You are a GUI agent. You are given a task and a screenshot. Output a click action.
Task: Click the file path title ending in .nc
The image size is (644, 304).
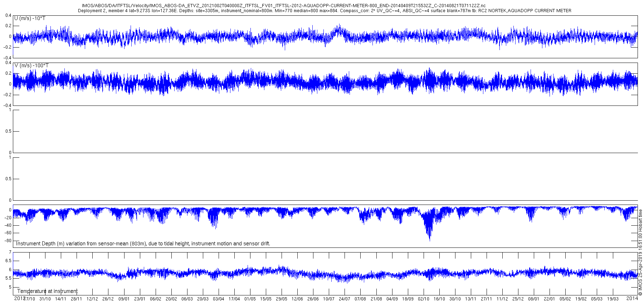[284, 6]
